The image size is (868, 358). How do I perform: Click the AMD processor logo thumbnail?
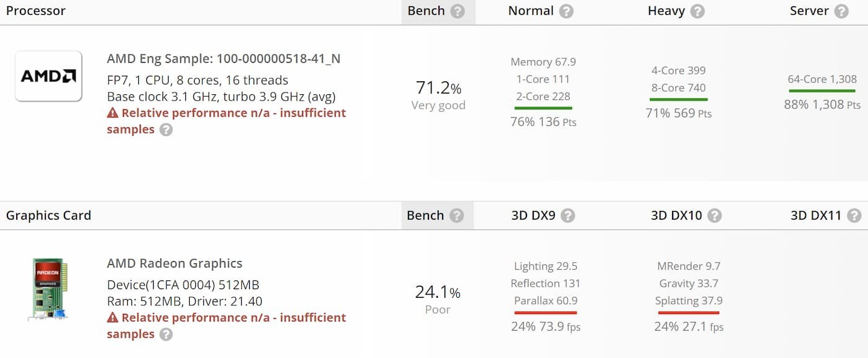48,76
